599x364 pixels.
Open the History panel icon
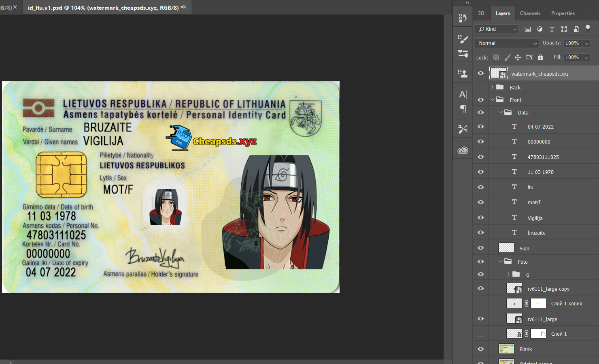[463, 18]
